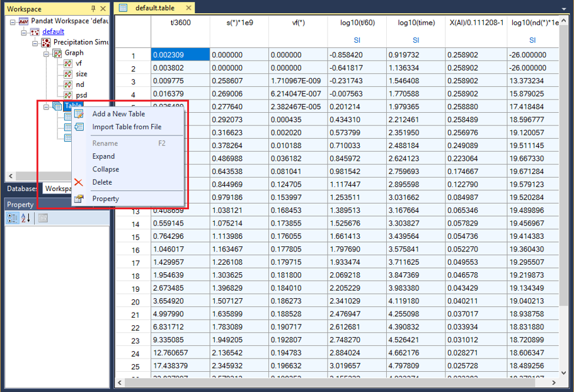Collapse the Graph tree node
Screen dimensions: 574x392
coord(47,54)
